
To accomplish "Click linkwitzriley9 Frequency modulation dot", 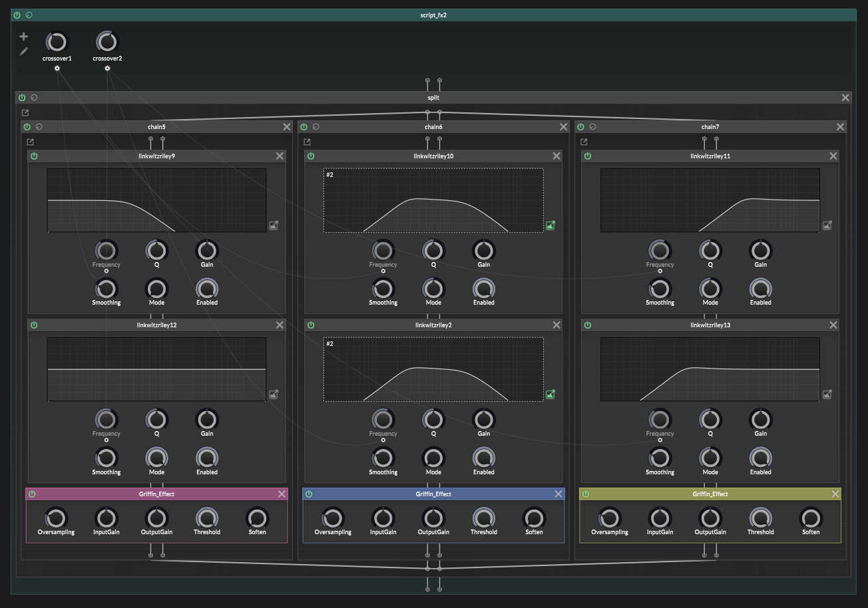I will [x=107, y=271].
